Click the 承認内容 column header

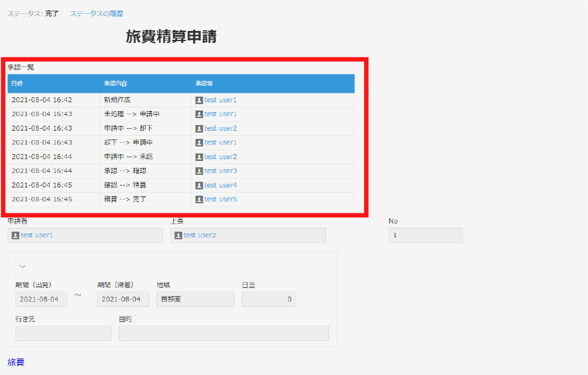click(x=116, y=83)
